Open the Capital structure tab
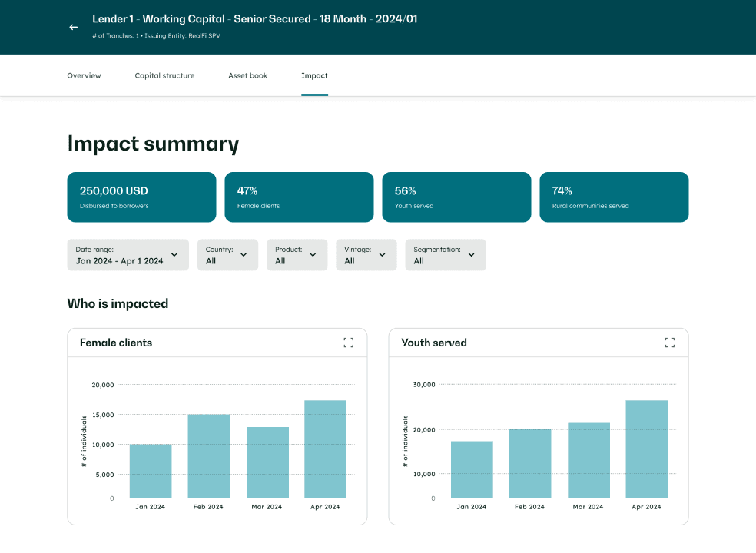The height and width of the screenshot is (553, 756). pyautogui.click(x=164, y=75)
